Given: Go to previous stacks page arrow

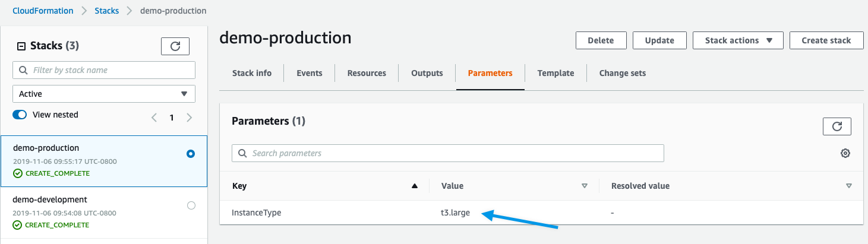Looking at the screenshot, I should pos(154,118).
